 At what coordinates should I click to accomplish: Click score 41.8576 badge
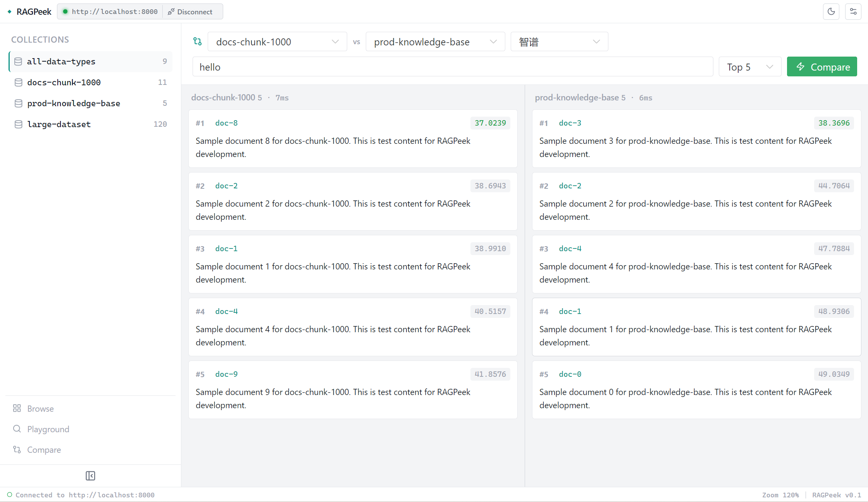click(x=490, y=374)
